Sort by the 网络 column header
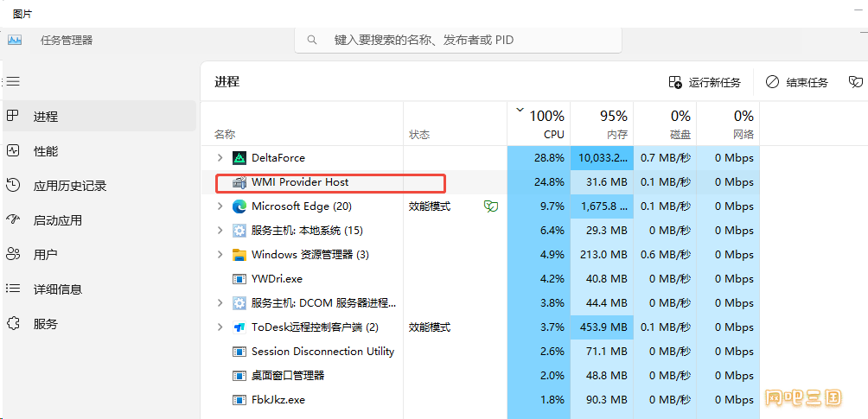Image resolution: width=868 pixels, height=419 pixels. click(x=728, y=124)
